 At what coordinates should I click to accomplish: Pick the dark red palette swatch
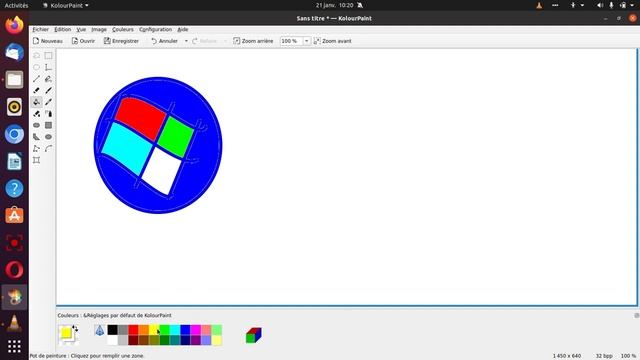pyautogui.click(x=133, y=340)
